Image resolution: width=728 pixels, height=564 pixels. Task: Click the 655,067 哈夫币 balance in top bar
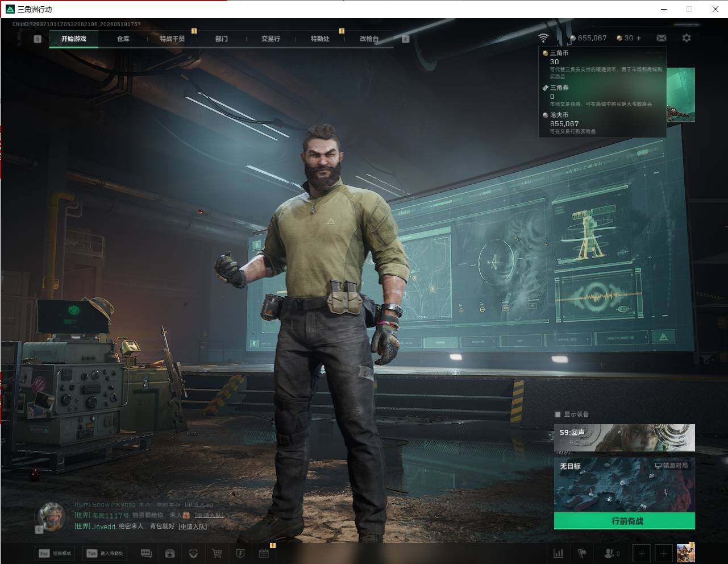click(x=588, y=38)
